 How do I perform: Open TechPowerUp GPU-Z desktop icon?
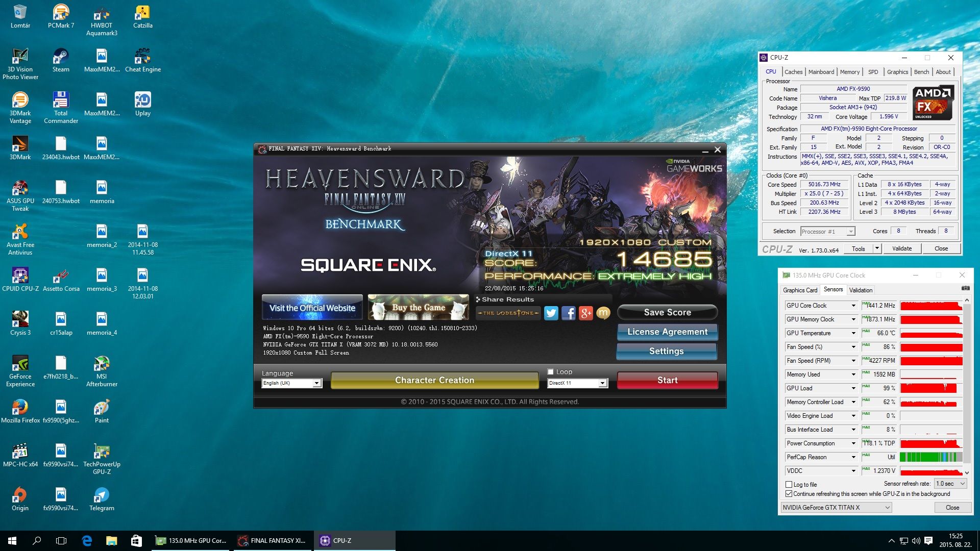pos(102,459)
